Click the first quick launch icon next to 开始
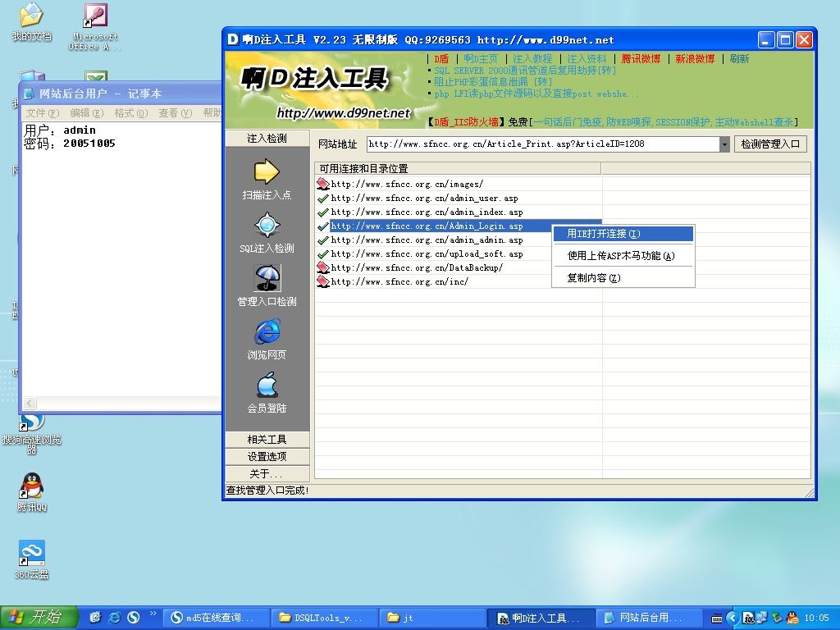Viewport: 840px width, 630px height. [x=95, y=618]
